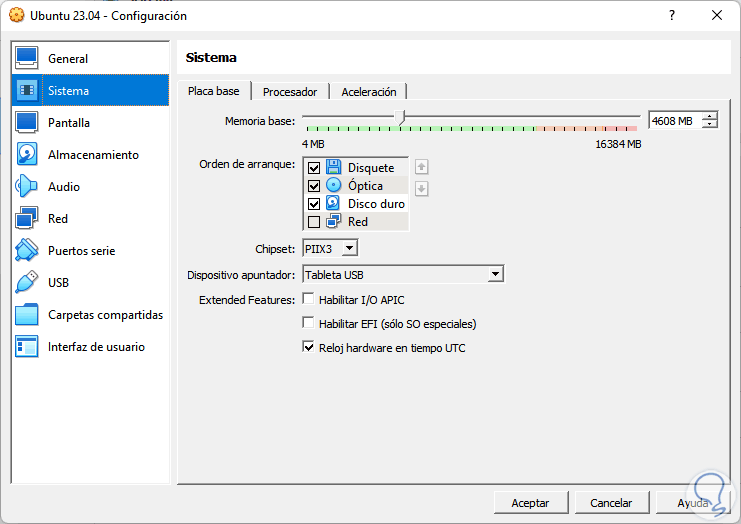Open the Red network icon
Viewport: 741px width, 524px height.
click(x=27, y=219)
